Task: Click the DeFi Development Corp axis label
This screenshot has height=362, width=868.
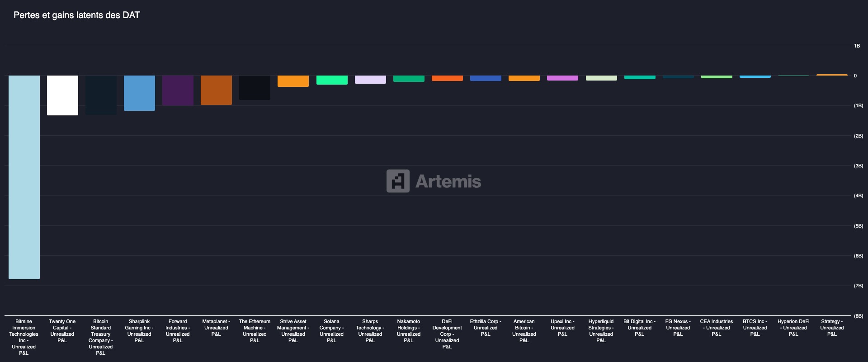Action: pos(447,334)
